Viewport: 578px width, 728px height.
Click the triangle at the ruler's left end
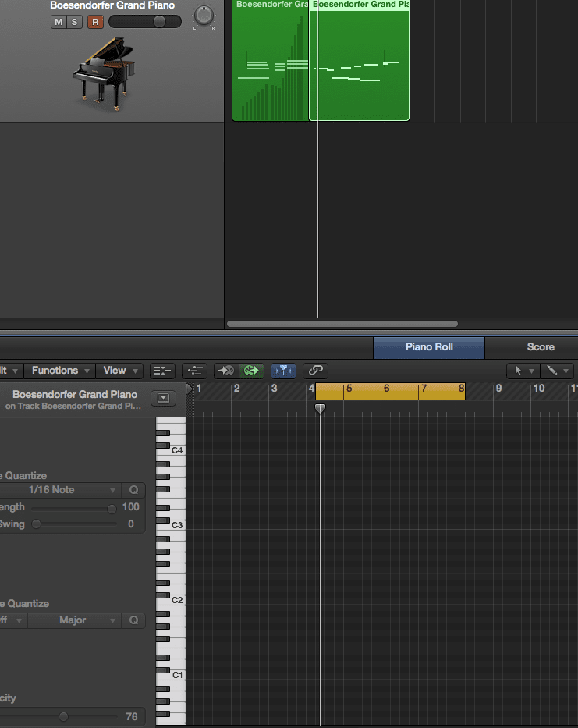[190, 389]
